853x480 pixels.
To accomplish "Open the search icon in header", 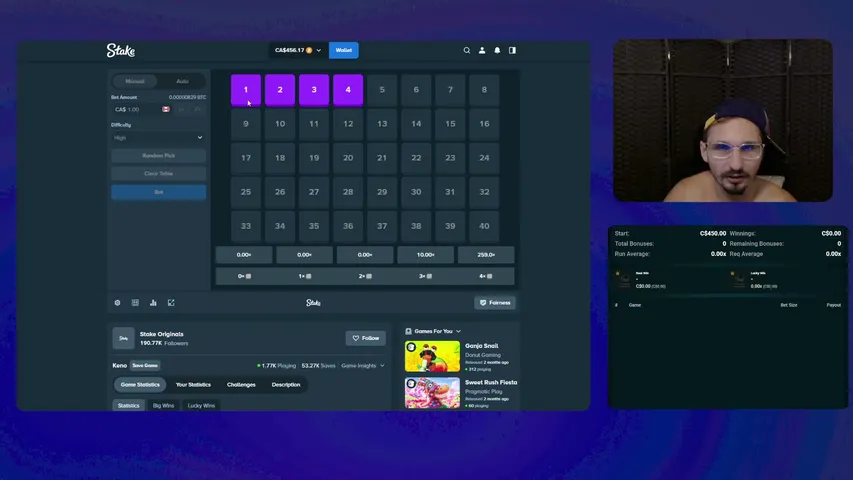I will (x=467, y=50).
